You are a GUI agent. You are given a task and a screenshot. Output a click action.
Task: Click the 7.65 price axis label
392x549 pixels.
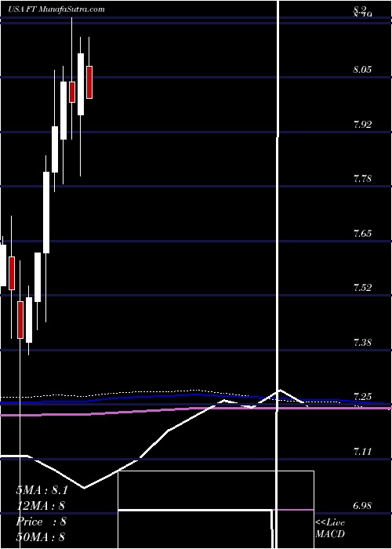tap(362, 233)
